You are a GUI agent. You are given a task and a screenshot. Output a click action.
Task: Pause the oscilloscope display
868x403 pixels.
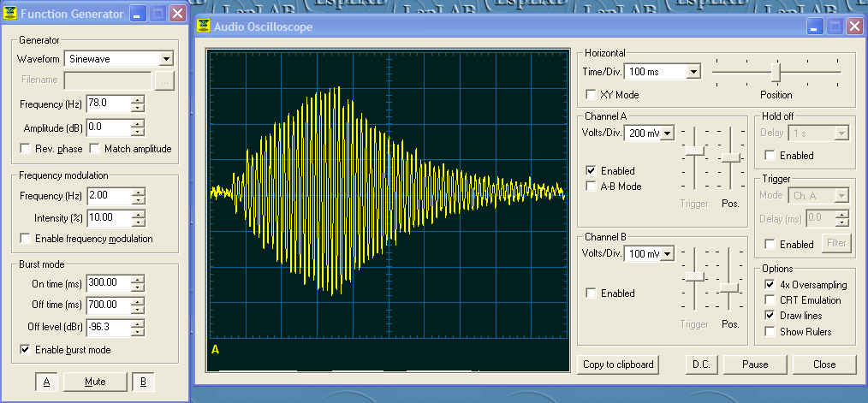point(755,364)
